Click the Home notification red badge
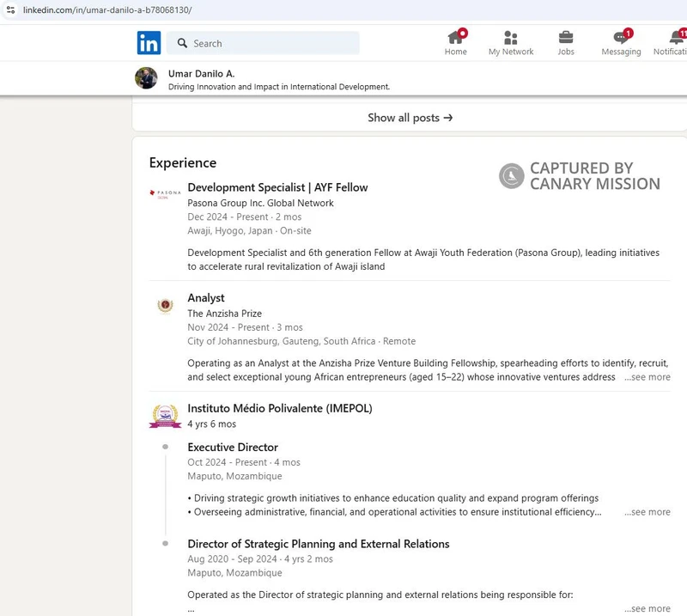The width and height of the screenshot is (687, 616). (x=462, y=34)
